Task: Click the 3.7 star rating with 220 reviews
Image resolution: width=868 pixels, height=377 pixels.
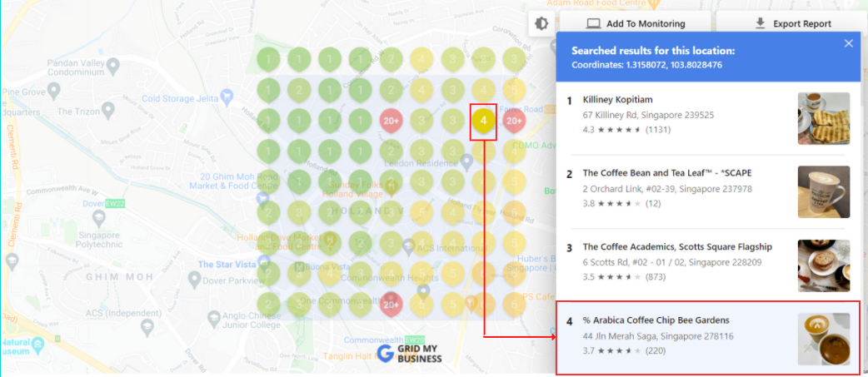Action: pyautogui.click(x=624, y=350)
